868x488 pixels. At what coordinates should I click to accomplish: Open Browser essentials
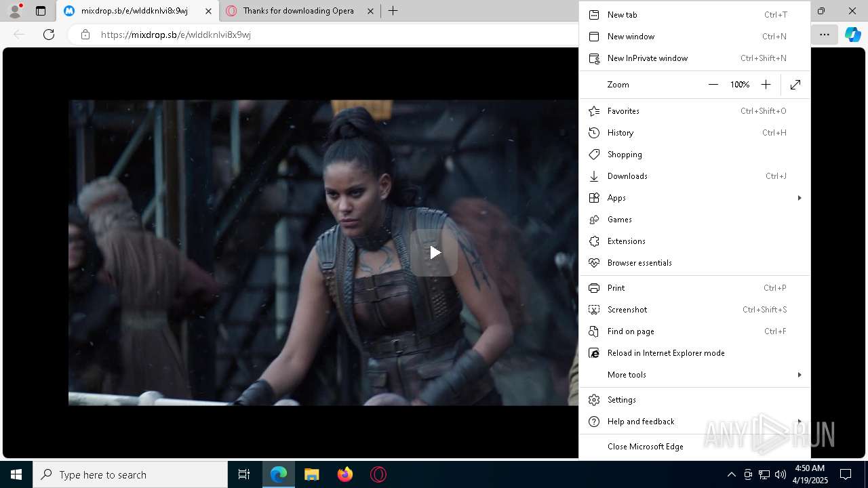pos(694,263)
